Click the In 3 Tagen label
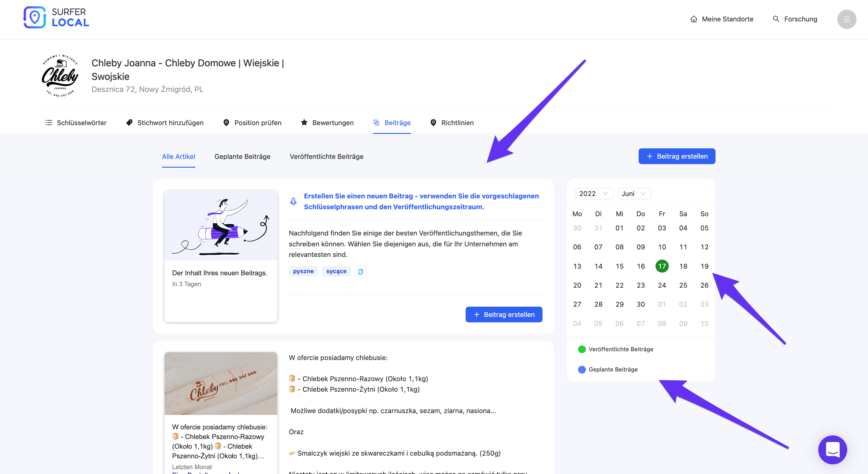868x474 pixels. [x=186, y=284]
